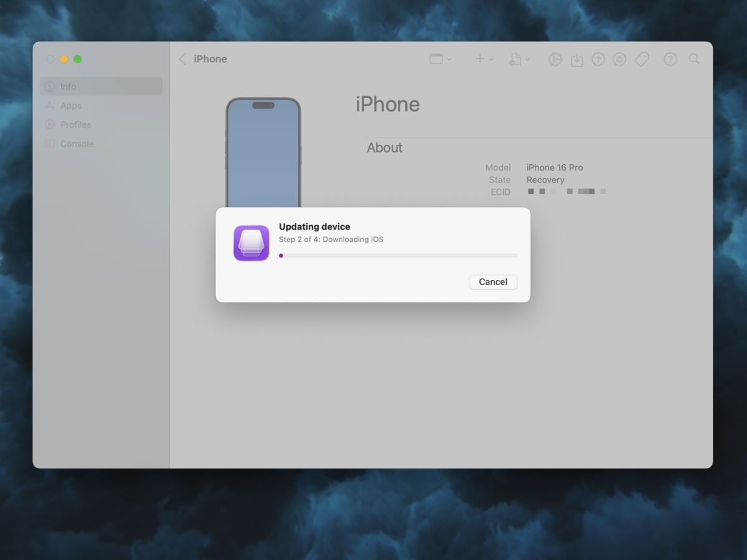The width and height of the screenshot is (747, 560).
Task: Go back using the chevron beside iPhone
Action: pyautogui.click(x=182, y=59)
